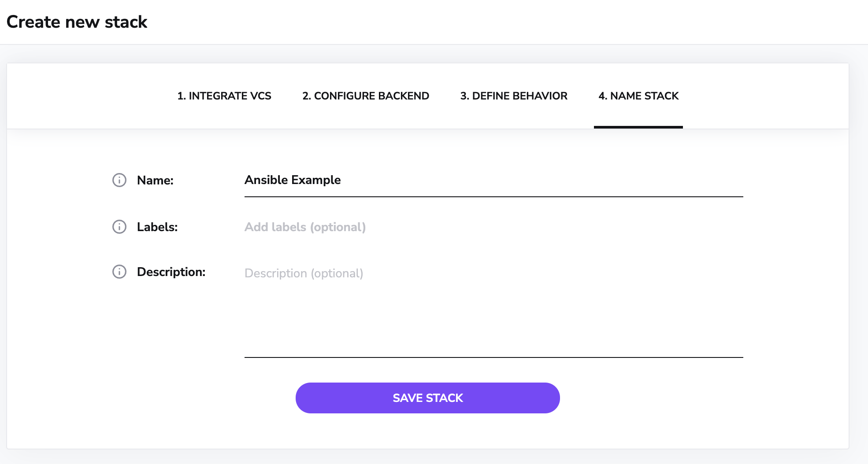Click the 'Description (optional)' placeholder text
This screenshot has height=464, width=868.
coord(304,273)
